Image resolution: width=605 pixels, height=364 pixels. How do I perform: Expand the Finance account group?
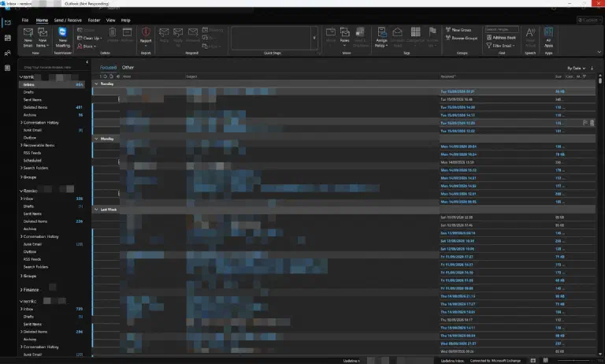21,289
